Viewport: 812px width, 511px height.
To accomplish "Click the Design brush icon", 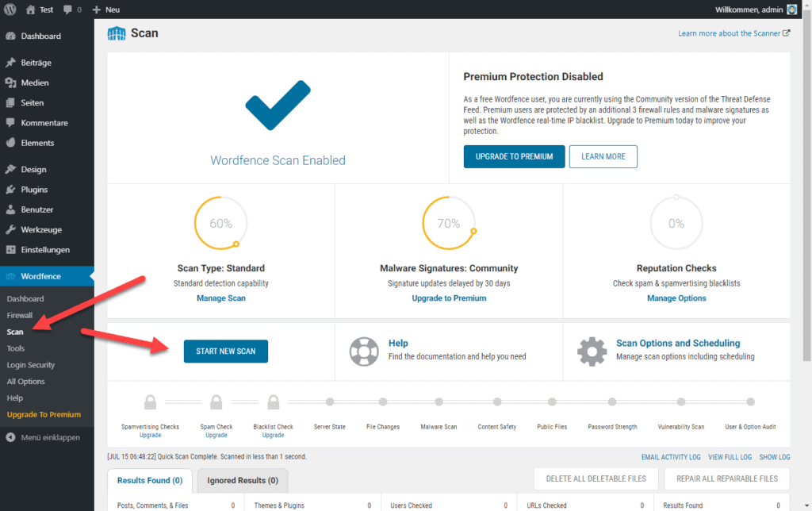I will coord(10,170).
